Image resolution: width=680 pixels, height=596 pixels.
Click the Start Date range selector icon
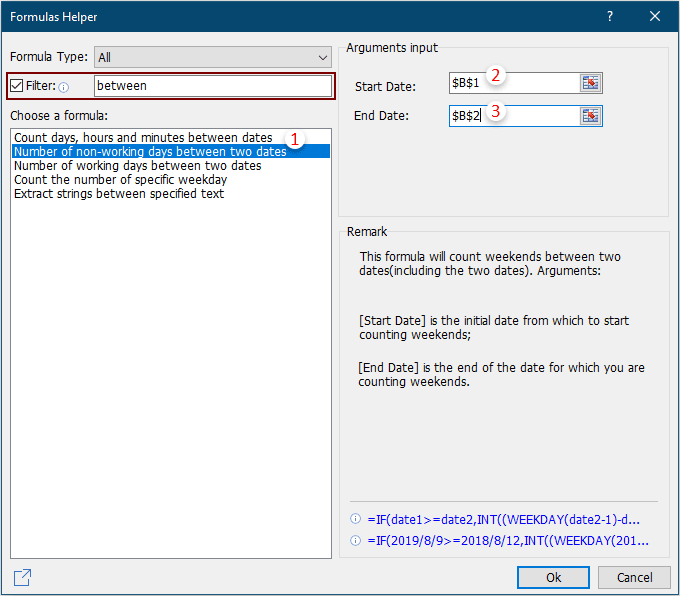click(591, 83)
